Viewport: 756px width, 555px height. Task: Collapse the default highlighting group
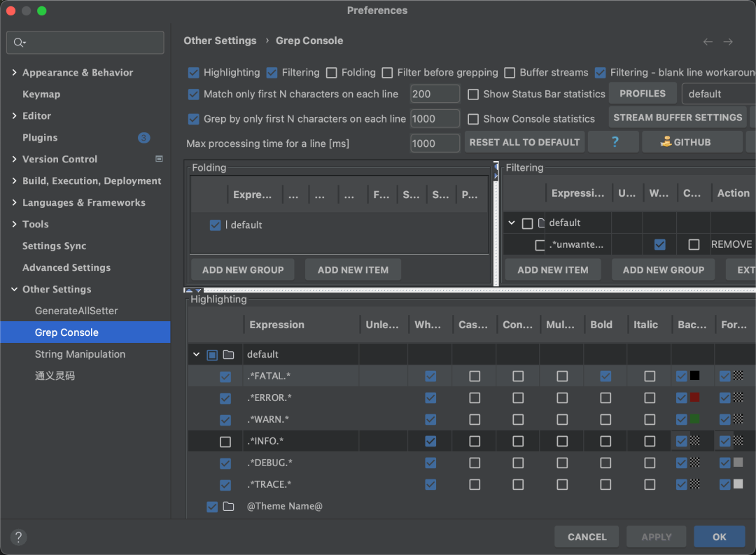coord(197,355)
